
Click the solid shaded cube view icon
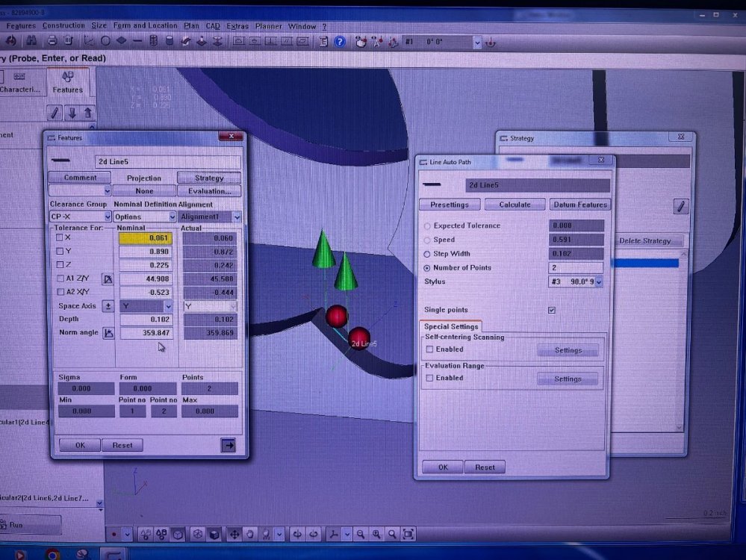[x=214, y=534]
